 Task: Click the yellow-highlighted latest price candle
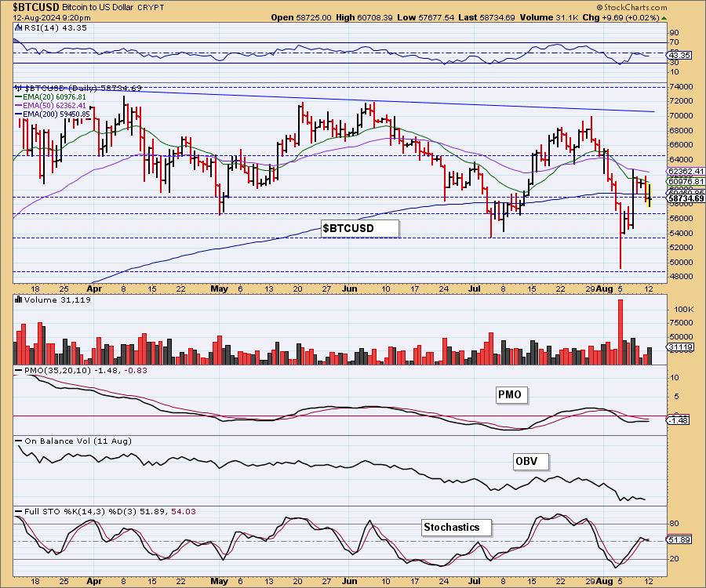tap(649, 194)
